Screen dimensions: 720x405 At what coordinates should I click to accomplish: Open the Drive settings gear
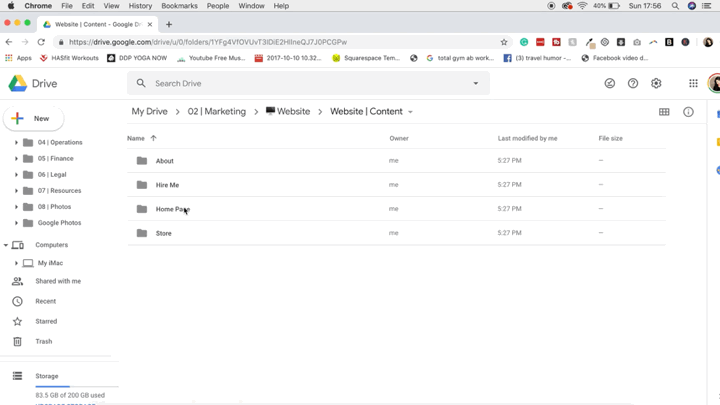coord(656,83)
